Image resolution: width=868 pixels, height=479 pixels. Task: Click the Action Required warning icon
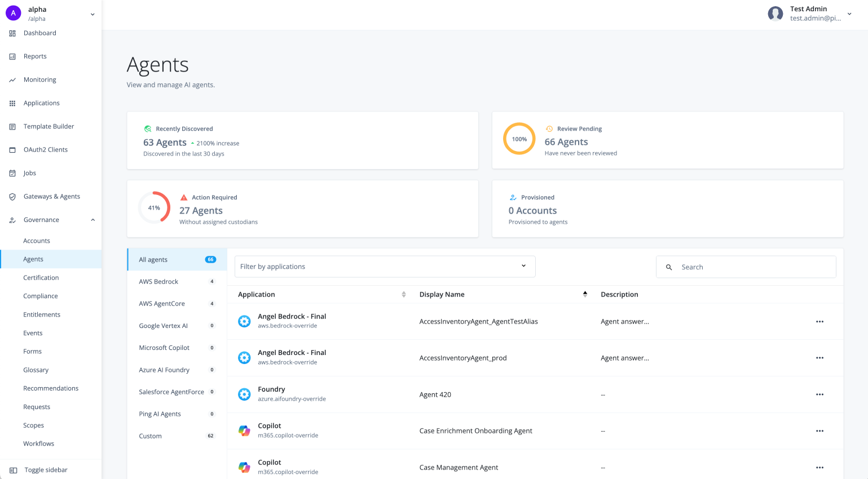point(184,197)
